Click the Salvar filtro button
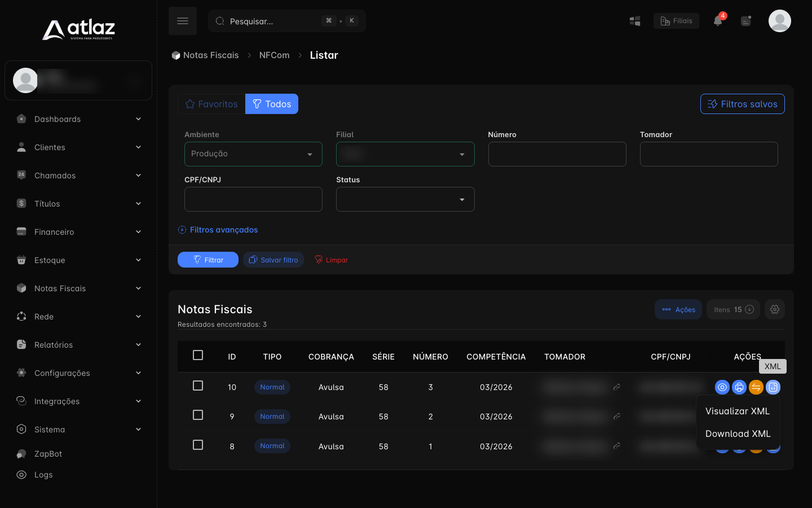 point(273,260)
